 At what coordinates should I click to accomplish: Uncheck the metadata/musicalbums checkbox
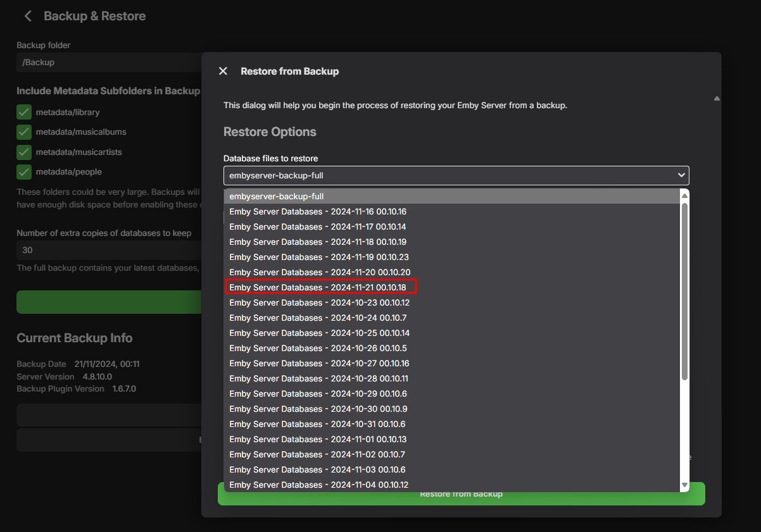pos(24,132)
